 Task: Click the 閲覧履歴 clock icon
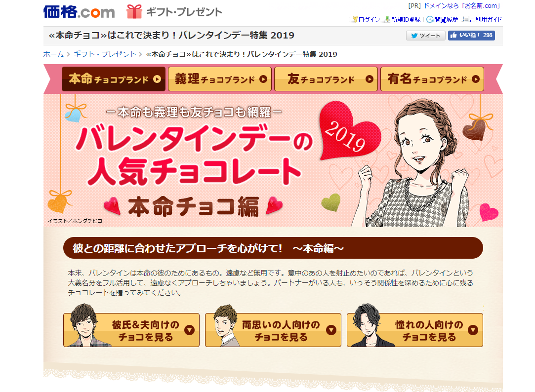pyautogui.click(x=430, y=19)
